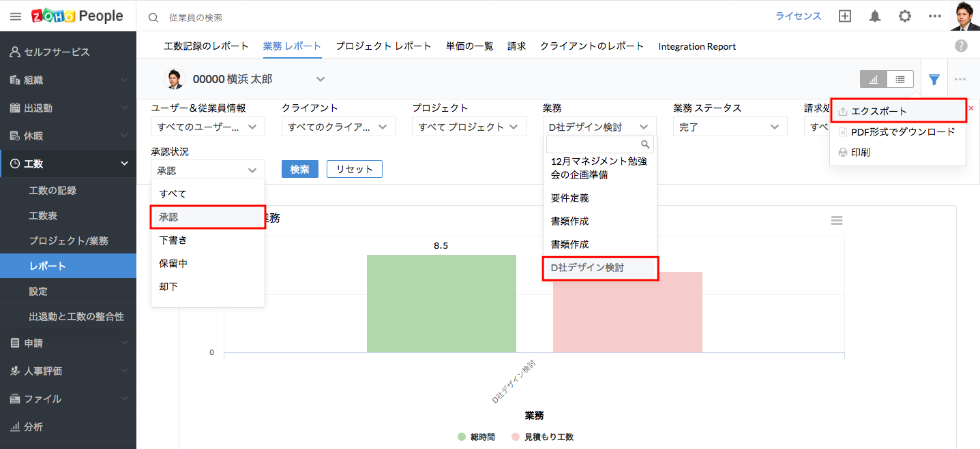
Task: Open the hamburger menu icon
Action: [16, 16]
